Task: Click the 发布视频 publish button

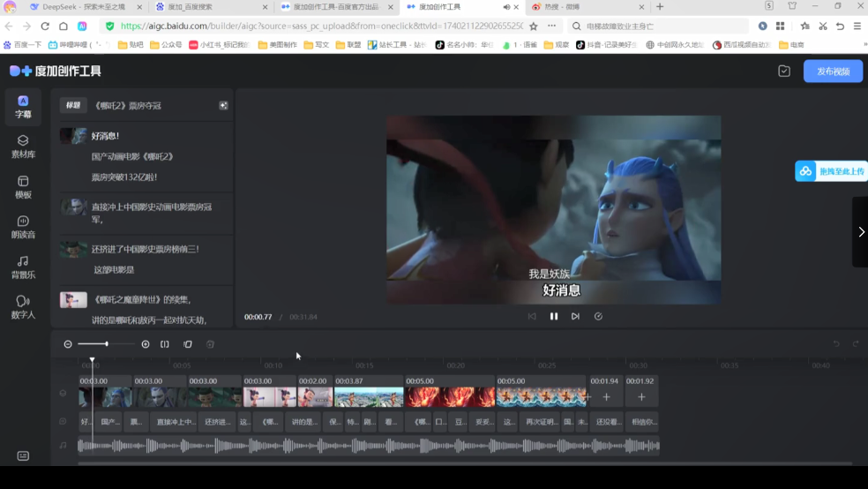Action: (x=833, y=71)
